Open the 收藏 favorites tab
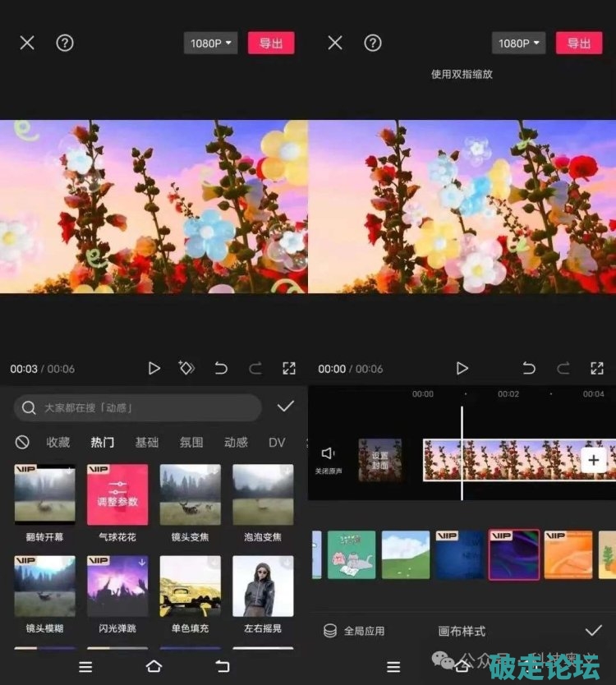 pyautogui.click(x=58, y=442)
